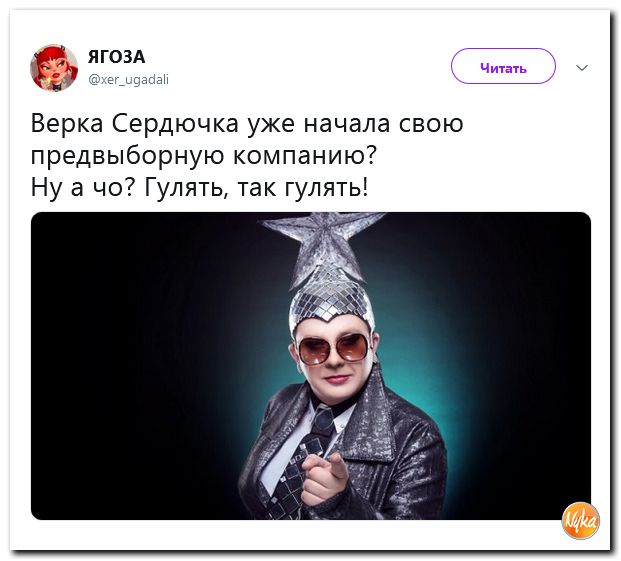Click the orange Nyka logo watermark
Image resolution: width=621 pixels, height=561 pixels.
[581, 521]
